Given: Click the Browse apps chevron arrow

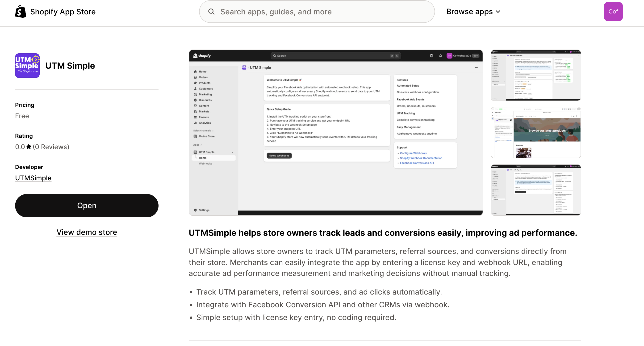Looking at the screenshot, I should pos(498,12).
